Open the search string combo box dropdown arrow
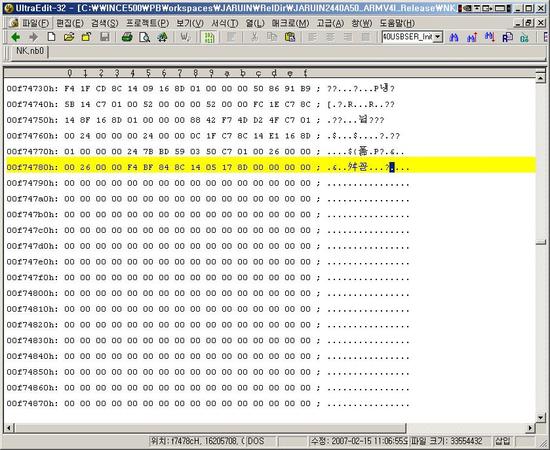The height and width of the screenshot is (450, 550). pos(438,37)
